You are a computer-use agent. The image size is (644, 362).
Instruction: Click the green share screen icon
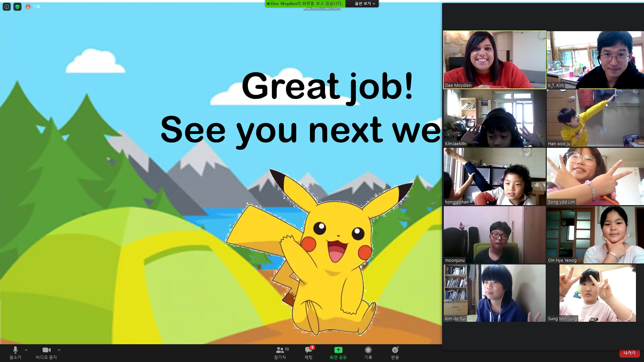(338, 350)
